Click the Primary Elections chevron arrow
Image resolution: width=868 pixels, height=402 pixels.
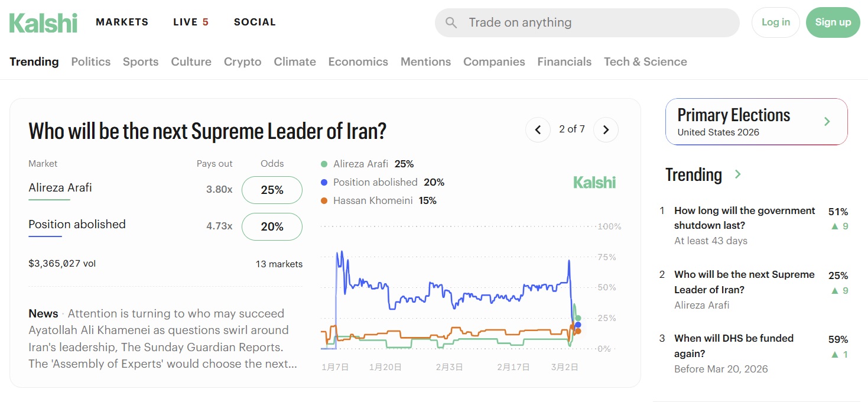(827, 121)
